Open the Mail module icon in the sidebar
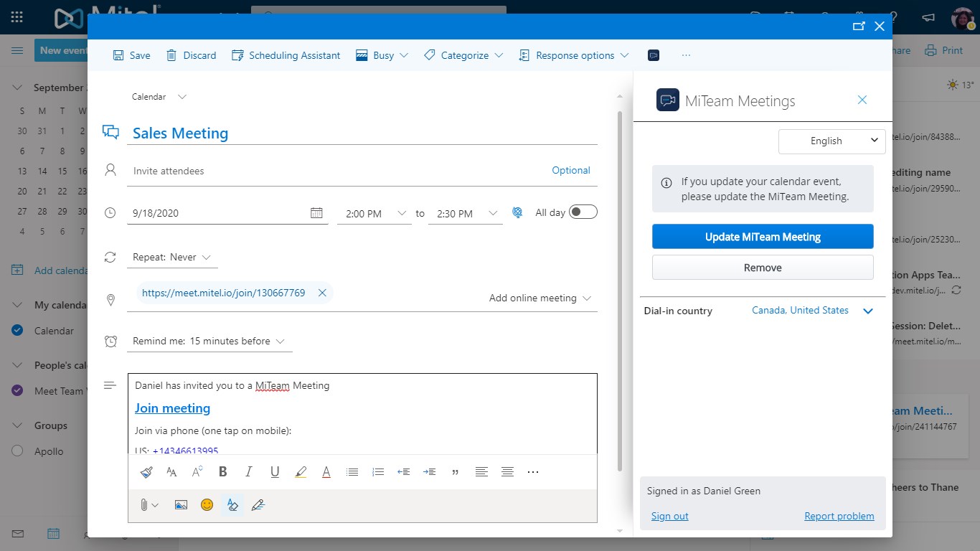Viewport: 980px width, 551px height. (17, 534)
